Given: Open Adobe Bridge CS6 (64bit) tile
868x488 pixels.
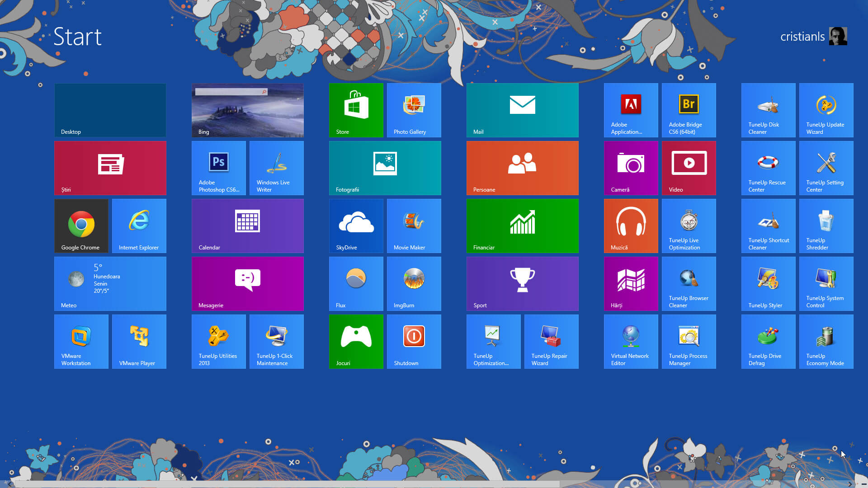Looking at the screenshot, I should pos(689,110).
